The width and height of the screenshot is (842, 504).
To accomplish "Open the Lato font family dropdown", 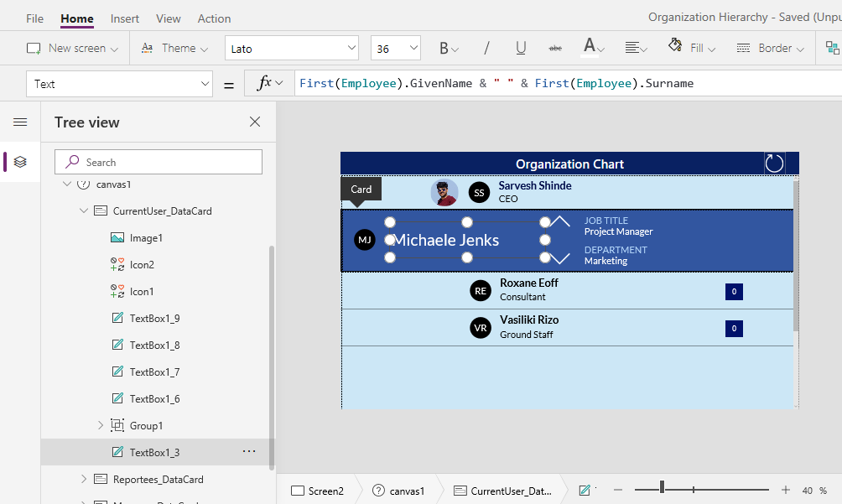I will (x=291, y=48).
